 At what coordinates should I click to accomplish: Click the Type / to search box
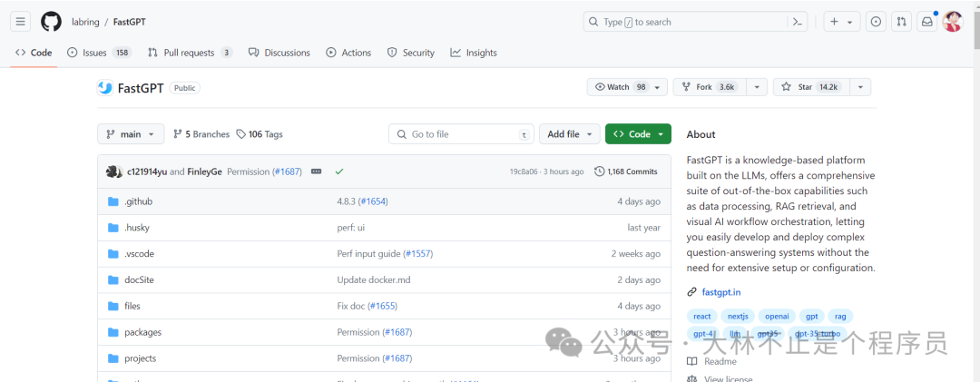(x=696, y=22)
